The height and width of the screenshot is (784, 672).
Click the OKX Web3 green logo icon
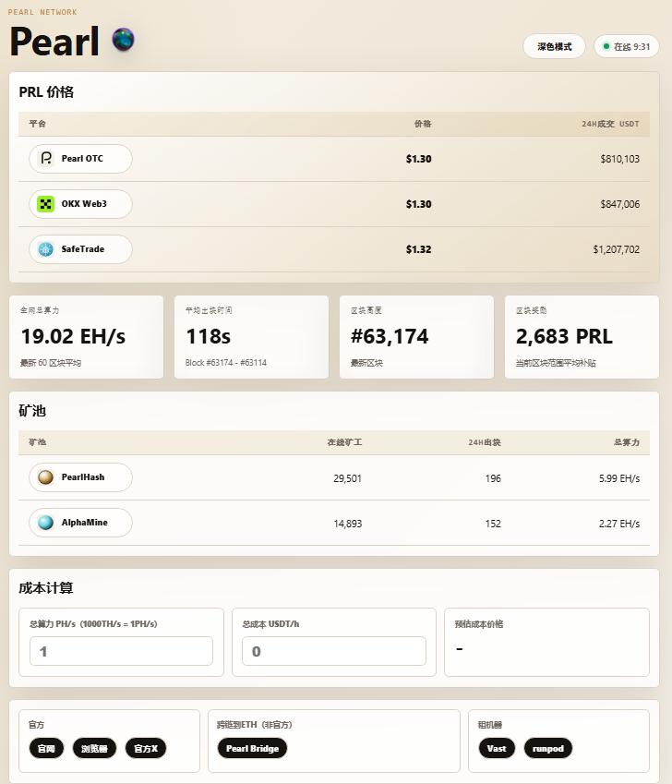tap(46, 204)
